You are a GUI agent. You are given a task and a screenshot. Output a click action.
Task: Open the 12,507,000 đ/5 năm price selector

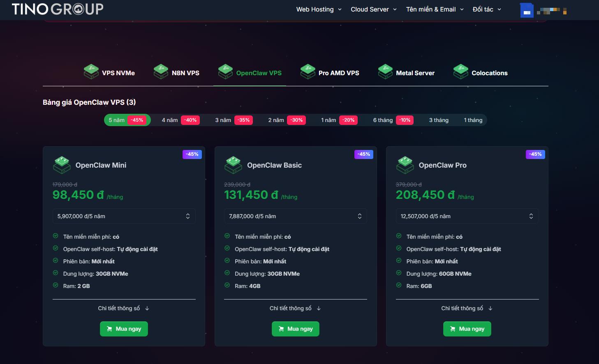click(x=467, y=216)
